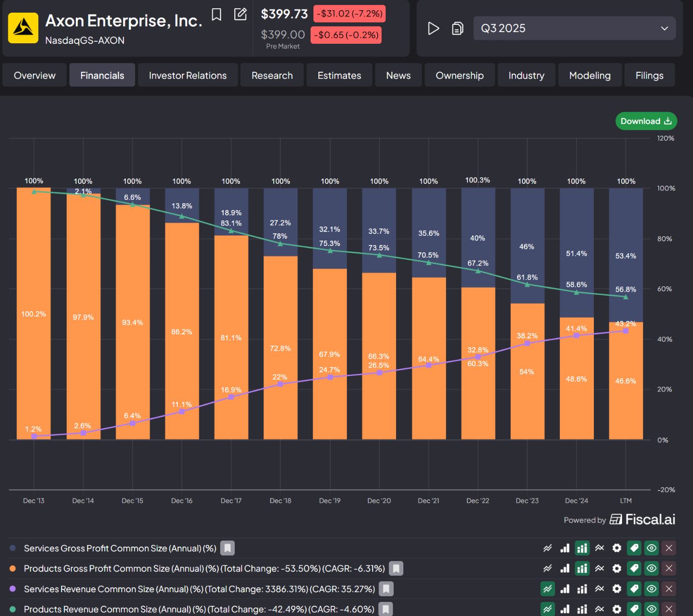Remove the Products Revenue Common Size series

[669, 609]
